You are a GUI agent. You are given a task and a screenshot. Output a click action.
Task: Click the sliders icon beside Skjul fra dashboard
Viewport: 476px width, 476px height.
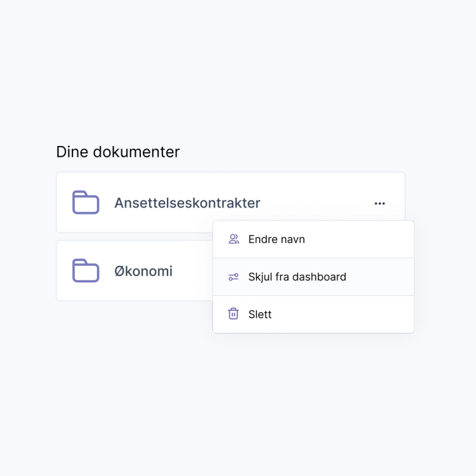[x=234, y=277]
